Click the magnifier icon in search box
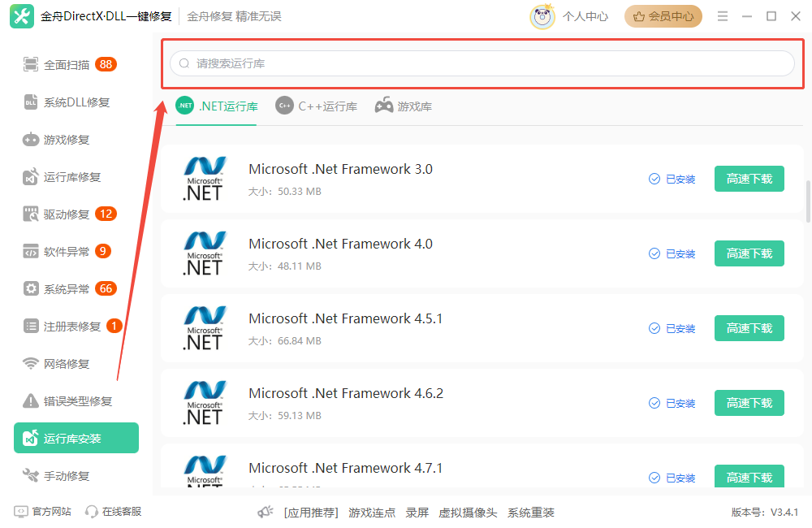 pyautogui.click(x=184, y=63)
